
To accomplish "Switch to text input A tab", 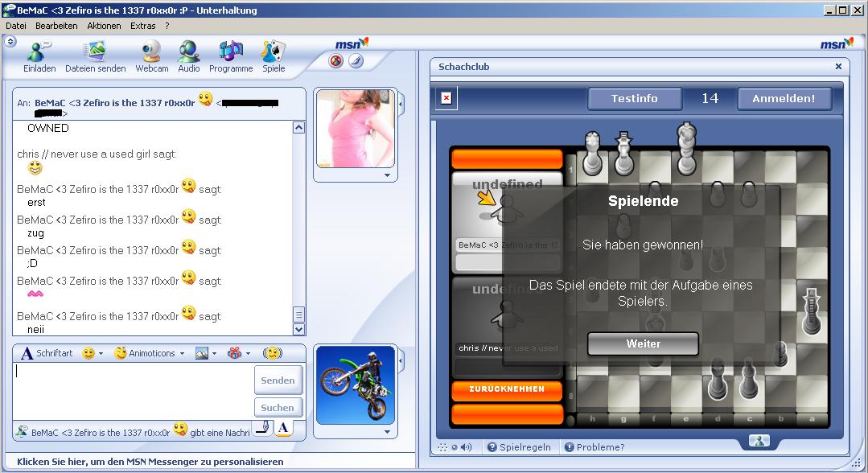I will tap(283, 428).
